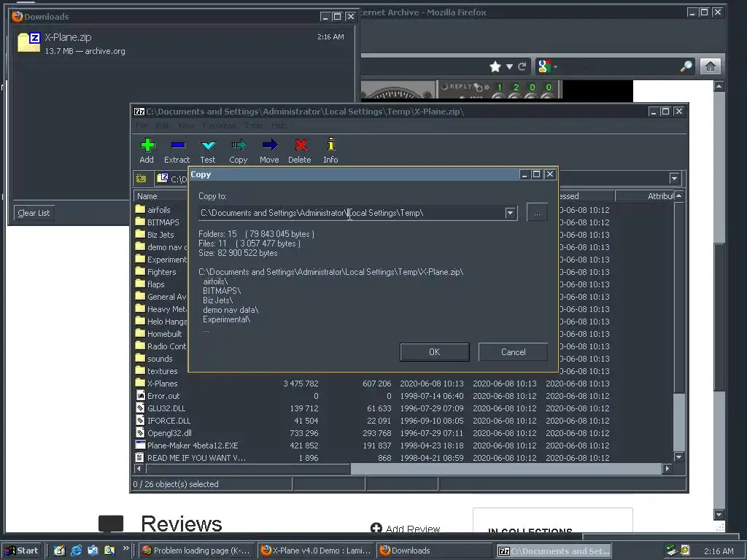Click the Extract toolbar icon
This screenshot has width=747, height=560.
pos(178,145)
